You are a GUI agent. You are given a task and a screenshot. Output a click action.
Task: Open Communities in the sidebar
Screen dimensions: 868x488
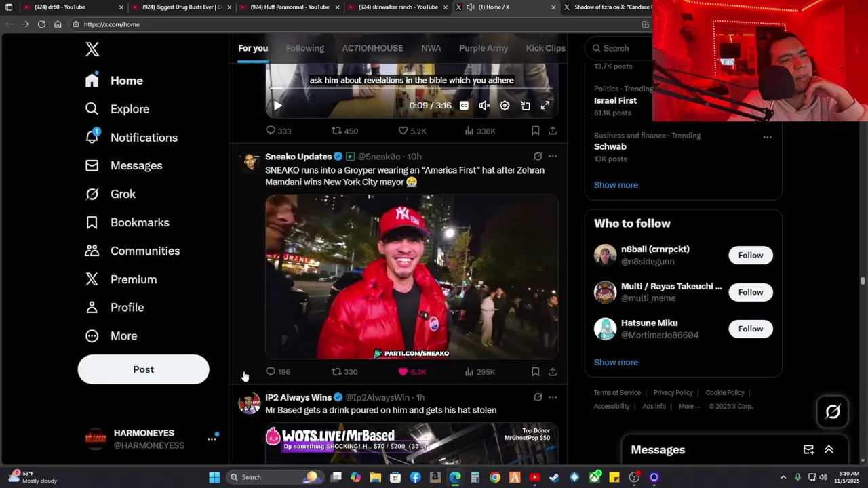(x=132, y=251)
